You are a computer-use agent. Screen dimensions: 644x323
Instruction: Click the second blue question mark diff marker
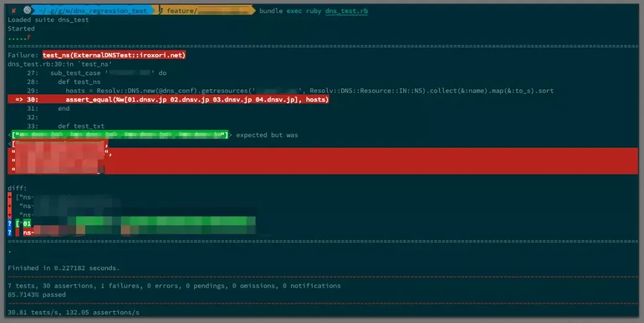click(9, 232)
